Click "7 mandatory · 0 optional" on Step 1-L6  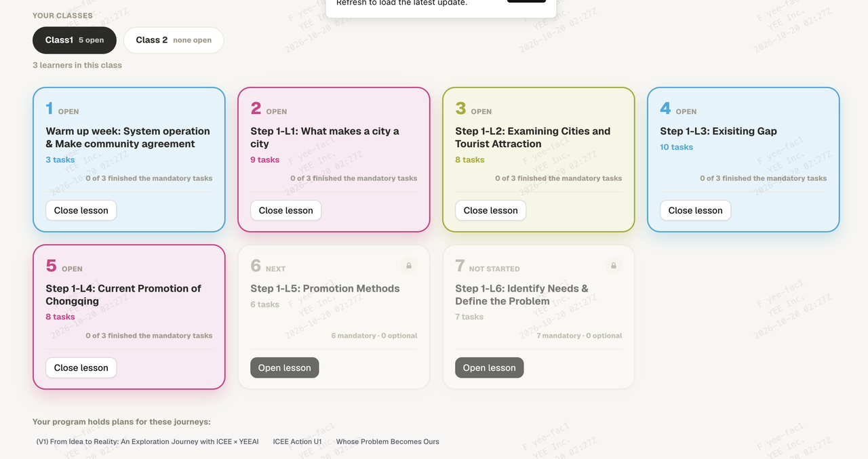click(579, 336)
